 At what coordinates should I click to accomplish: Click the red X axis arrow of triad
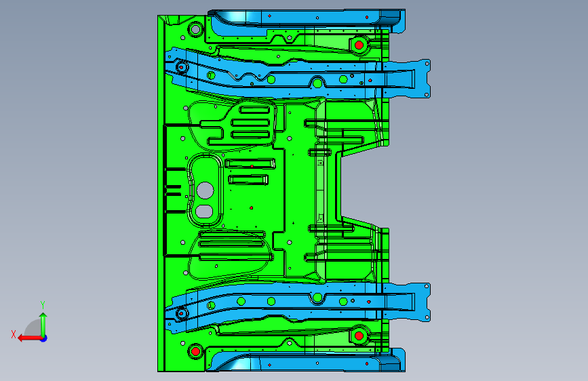click(x=29, y=338)
